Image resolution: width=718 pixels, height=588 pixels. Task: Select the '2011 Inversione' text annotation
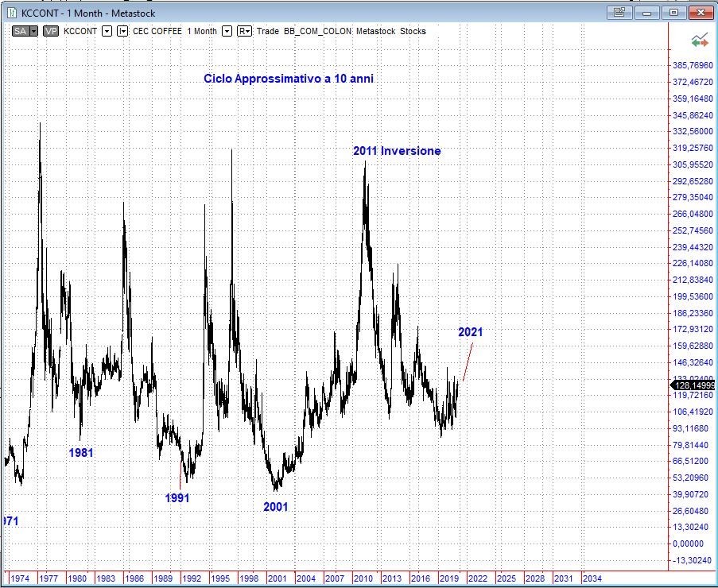(397, 151)
